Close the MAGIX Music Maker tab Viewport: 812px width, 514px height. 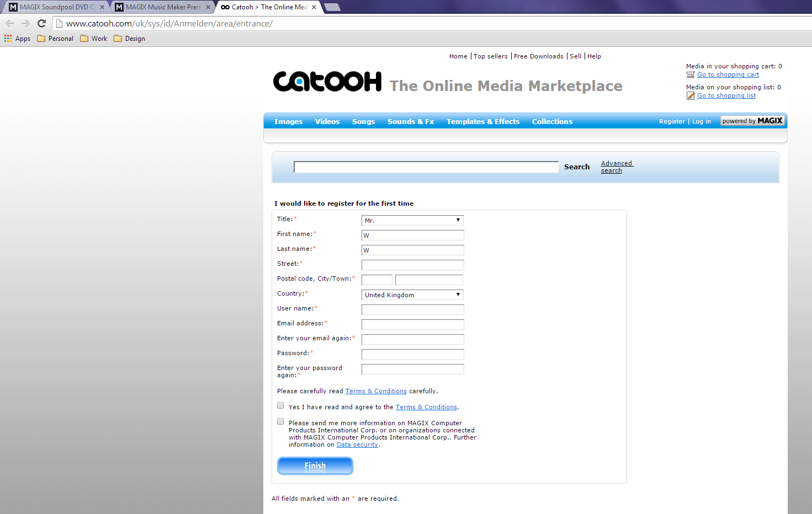click(208, 7)
